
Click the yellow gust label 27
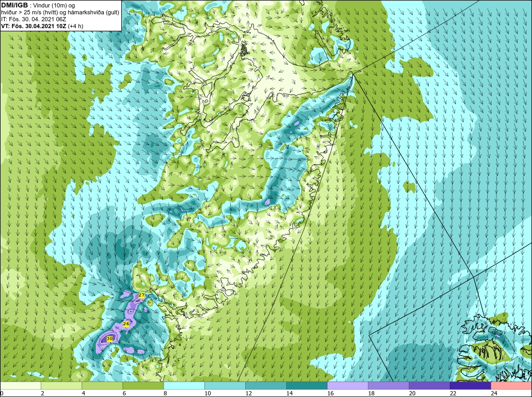click(x=142, y=295)
